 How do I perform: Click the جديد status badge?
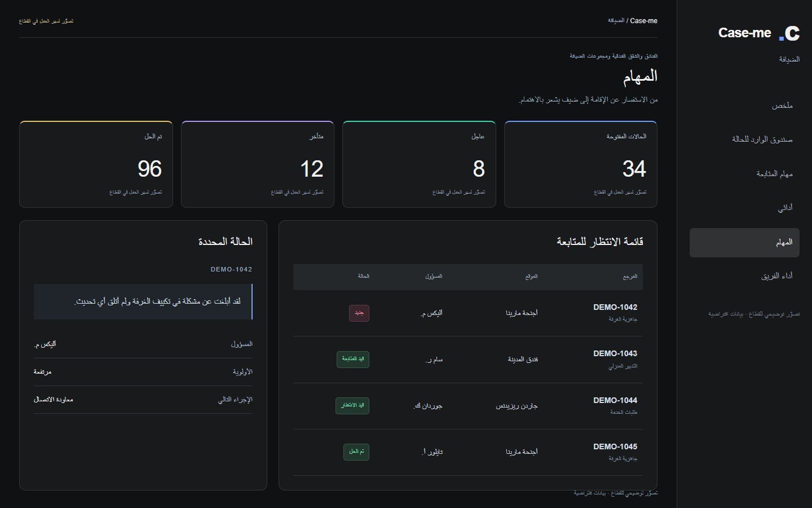359,313
